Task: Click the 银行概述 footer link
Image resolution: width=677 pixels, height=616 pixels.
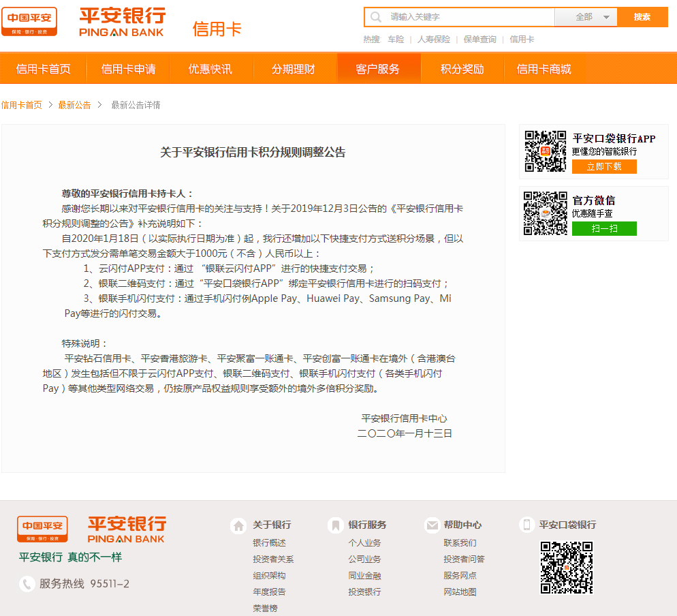Action: click(270, 543)
